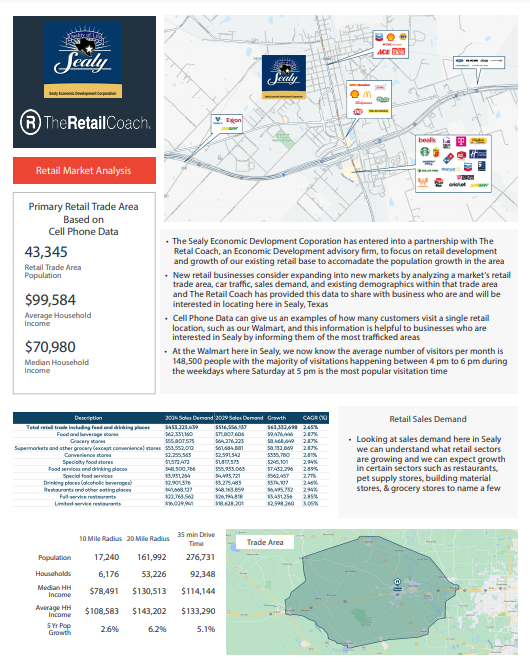Click the 'Retail Sales Demand' heading
530x662 pixels.
pos(428,419)
